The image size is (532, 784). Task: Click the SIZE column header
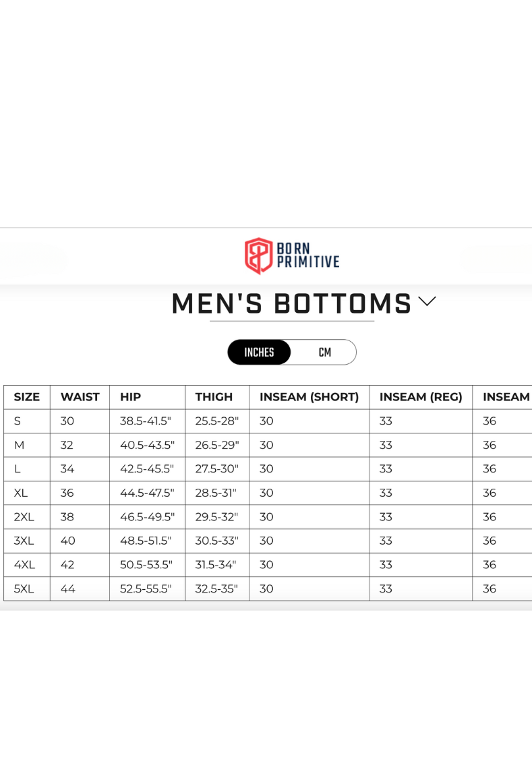tap(26, 397)
